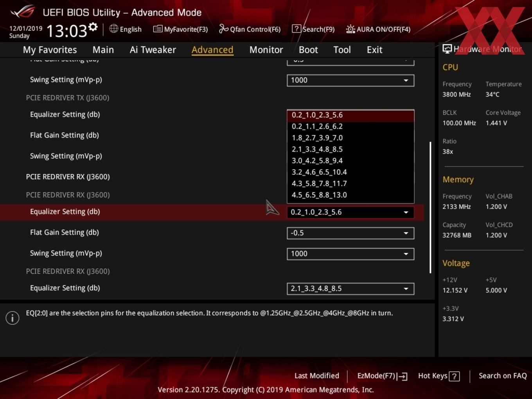
Task: Click the settings list scrollbar
Action: (x=430, y=207)
